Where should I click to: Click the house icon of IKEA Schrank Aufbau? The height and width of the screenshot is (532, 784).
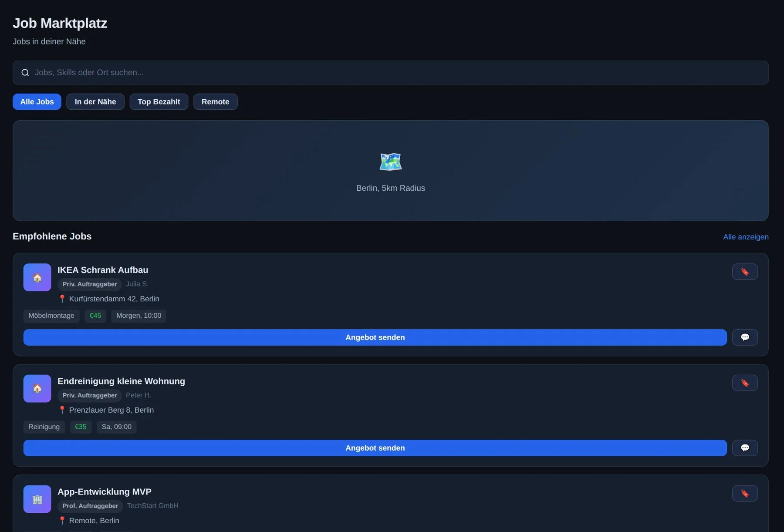(37, 277)
